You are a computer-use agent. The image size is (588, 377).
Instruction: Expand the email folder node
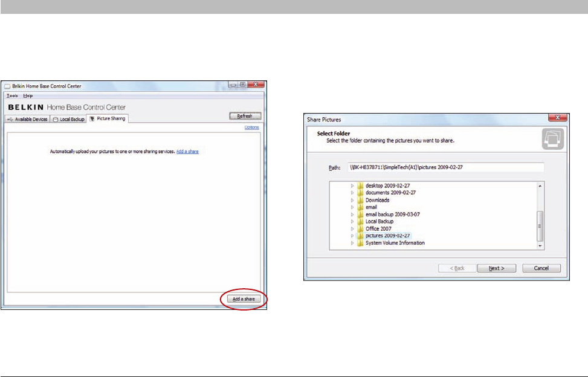coord(352,207)
